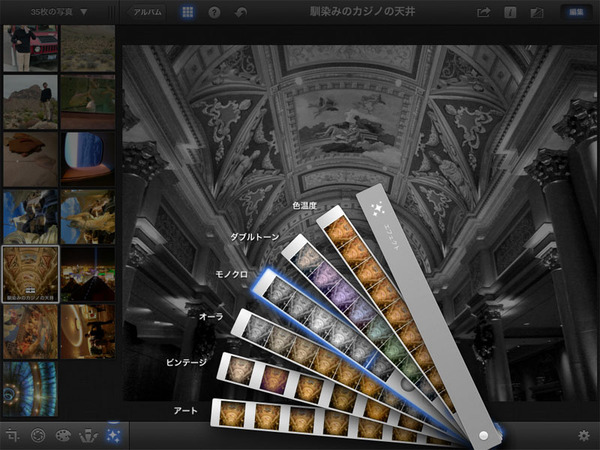The height and width of the screenshot is (450, 600).
Task: Open the 35枚の写真 filter dropdown
Action: (x=59, y=12)
